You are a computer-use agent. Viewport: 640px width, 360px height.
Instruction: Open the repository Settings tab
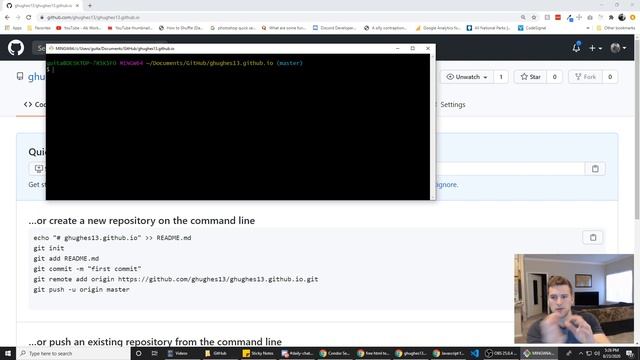(451, 104)
